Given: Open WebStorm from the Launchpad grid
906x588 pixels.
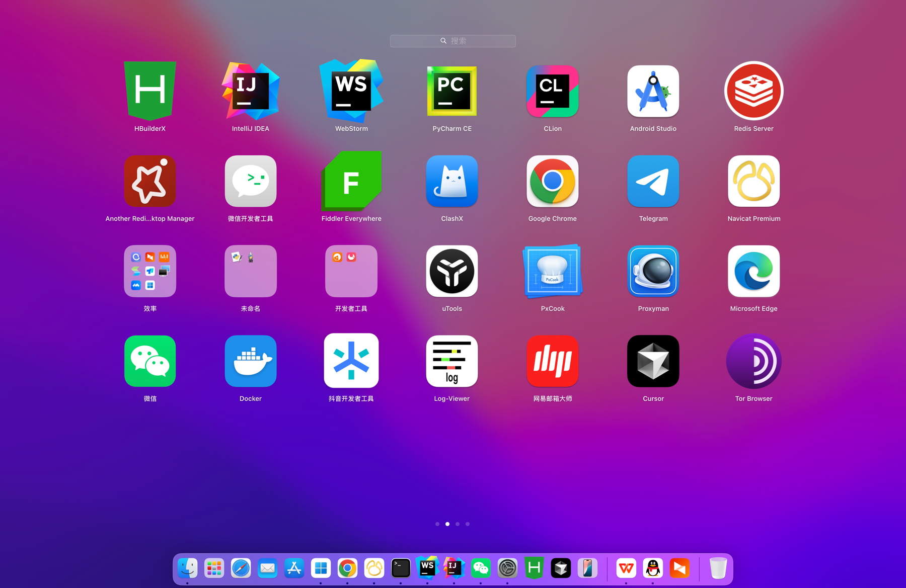Looking at the screenshot, I should tap(351, 91).
